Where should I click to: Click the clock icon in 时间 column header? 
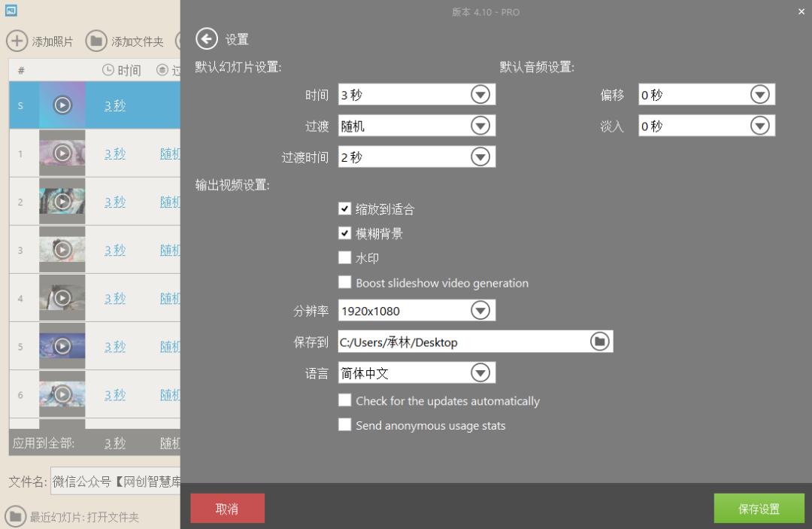pyautogui.click(x=108, y=70)
